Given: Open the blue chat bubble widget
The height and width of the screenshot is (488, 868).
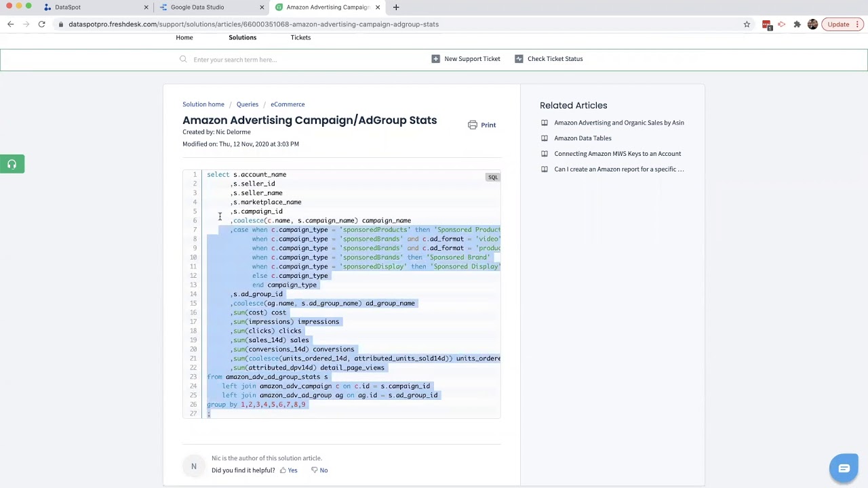Looking at the screenshot, I should tap(844, 468).
